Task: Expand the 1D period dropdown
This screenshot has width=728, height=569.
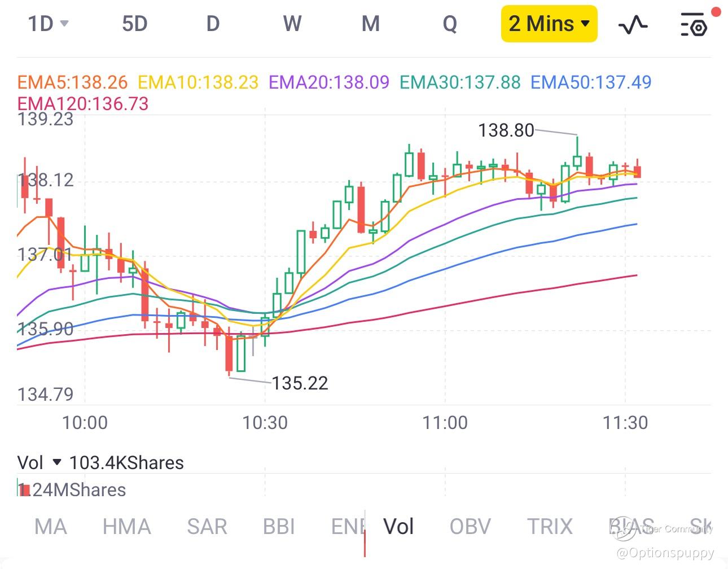Action: pyautogui.click(x=48, y=24)
